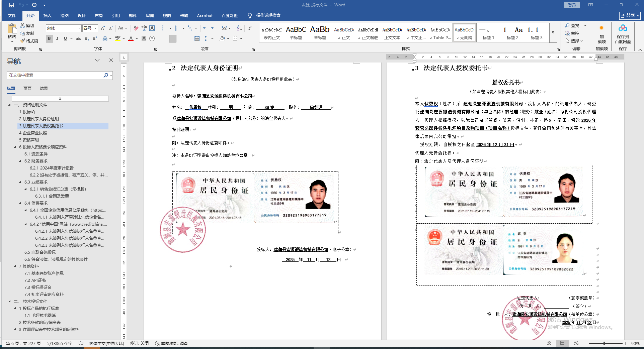Open the bullet list dropdown arrow

point(170,28)
